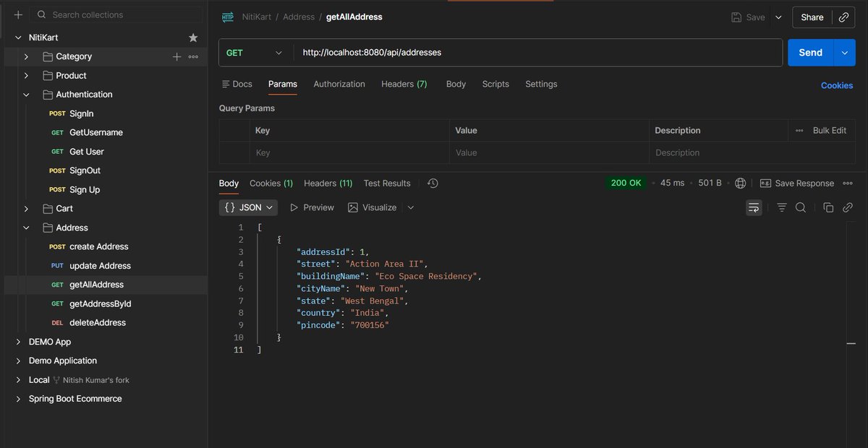Click the HTTP request type icon
The image size is (868, 448).
coord(228,17)
